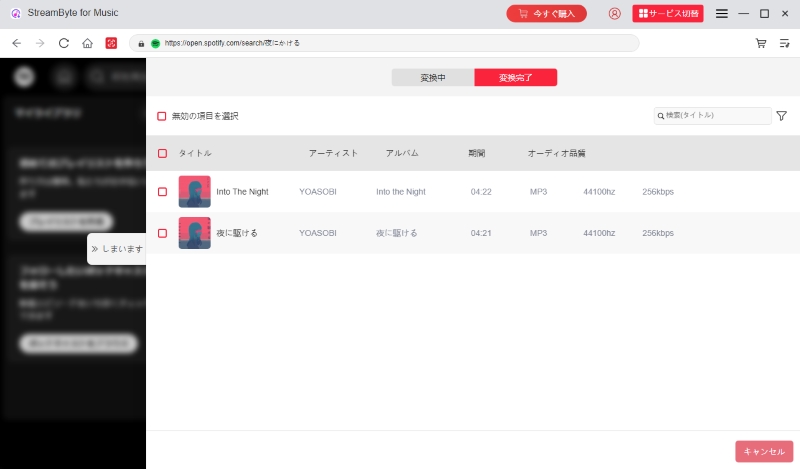800x469 pixels.
Task: Click the lock icon in the address bar
Action: 141,43
